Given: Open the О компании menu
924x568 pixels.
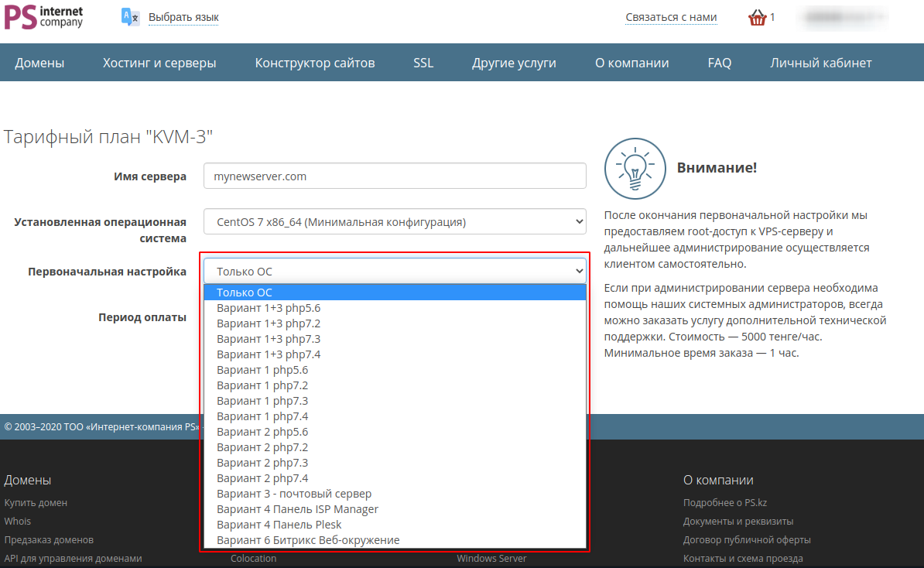Looking at the screenshot, I should click(x=631, y=63).
